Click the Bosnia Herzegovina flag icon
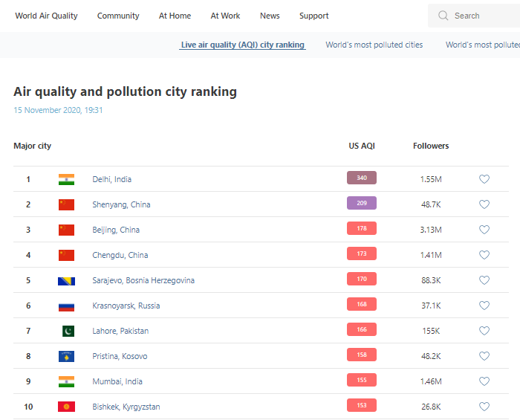The height and width of the screenshot is (420, 520). [66, 280]
